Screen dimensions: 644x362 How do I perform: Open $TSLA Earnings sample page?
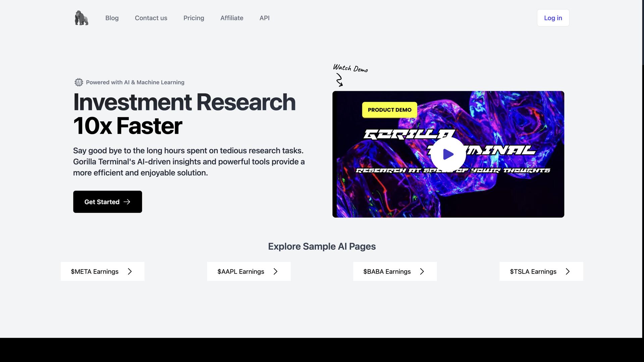[533, 271]
